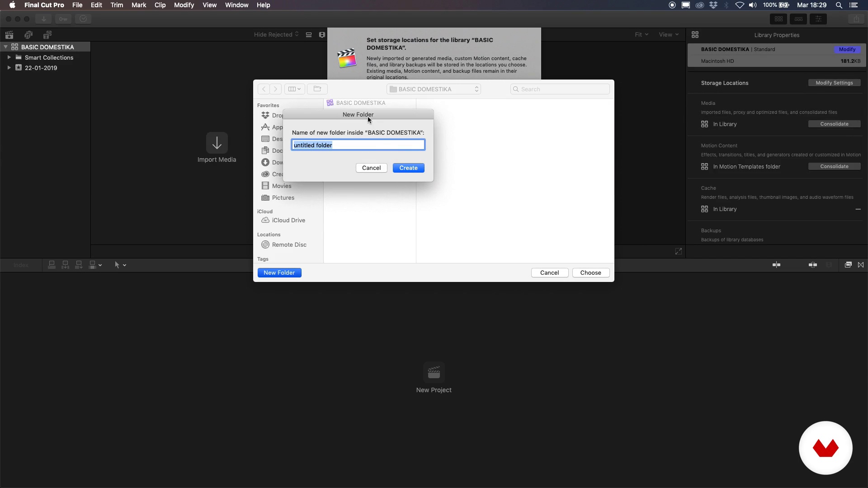Consolidate Motion Content button
The height and width of the screenshot is (488, 868).
[834, 166]
